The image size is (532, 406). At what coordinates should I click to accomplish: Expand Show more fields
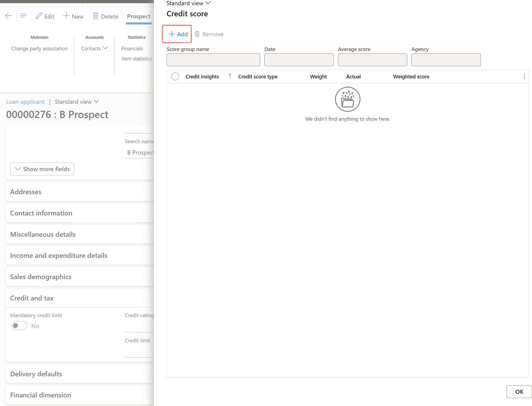tap(42, 169)
